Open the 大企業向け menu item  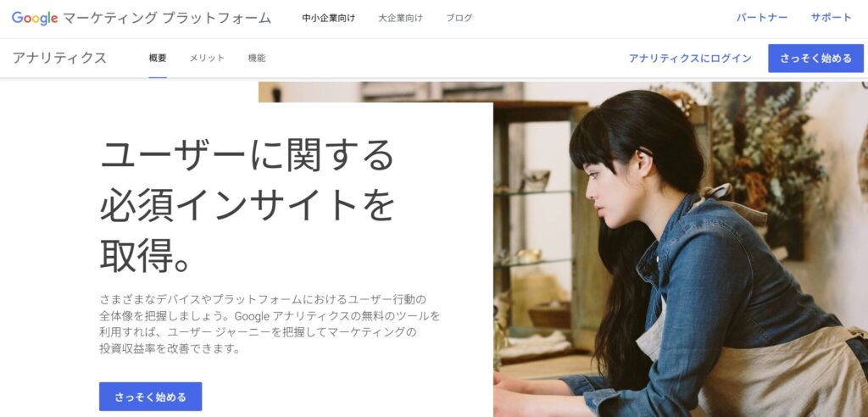(400, 19)
